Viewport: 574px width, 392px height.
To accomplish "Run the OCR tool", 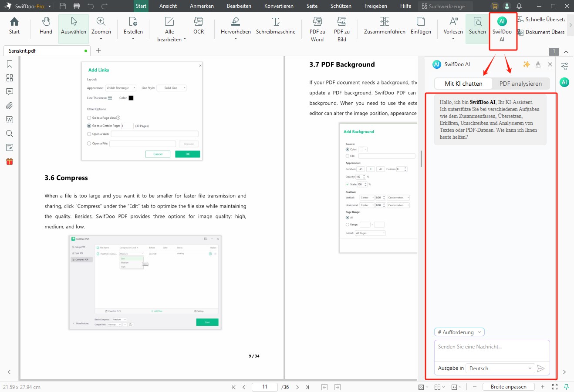I will coord(199,26).
